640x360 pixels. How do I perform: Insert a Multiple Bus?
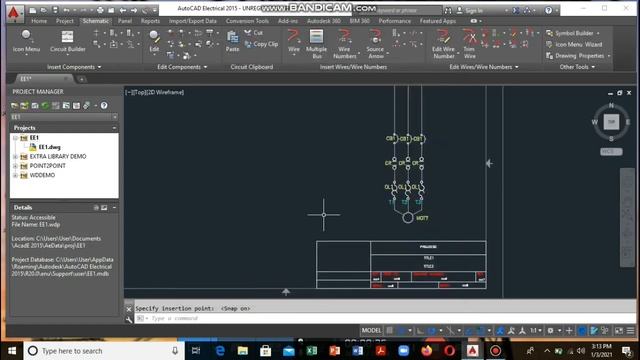coord(316,44)
